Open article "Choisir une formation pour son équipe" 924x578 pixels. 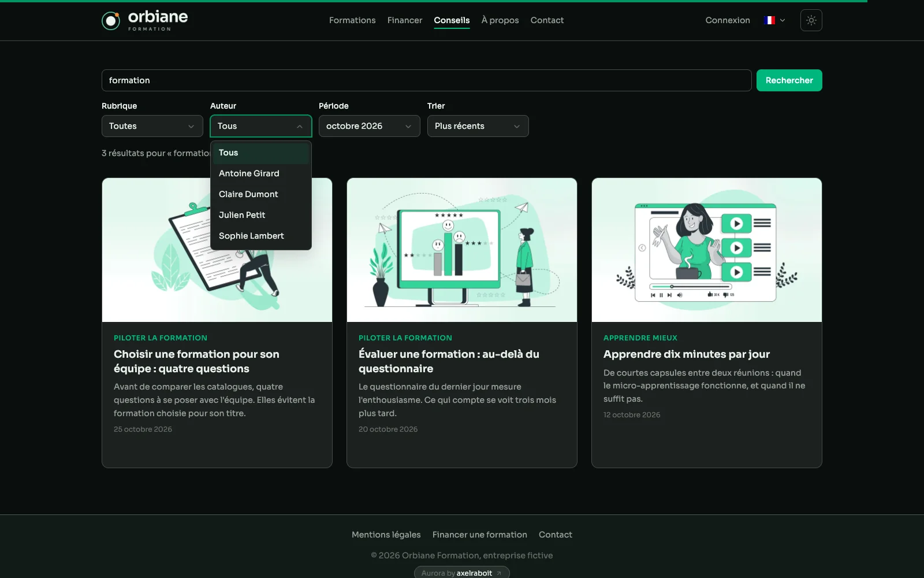(x=196, y=361)
